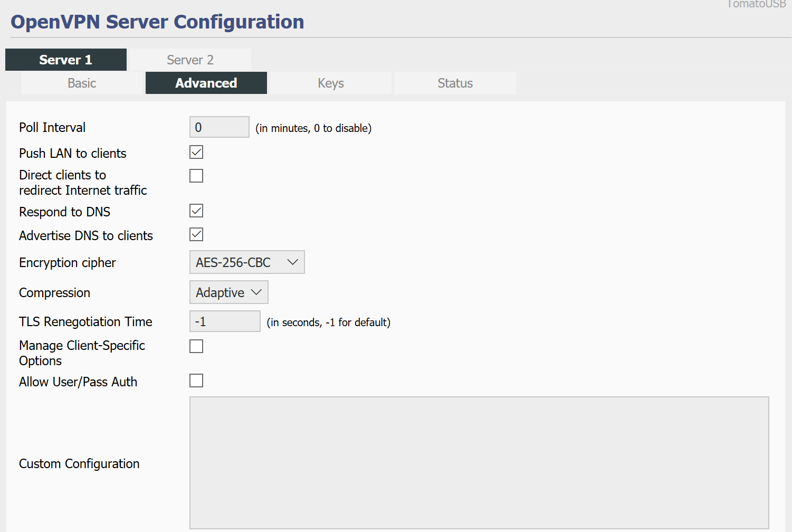Open the Status tab
The image size is (792, 532).
point(455,83)
